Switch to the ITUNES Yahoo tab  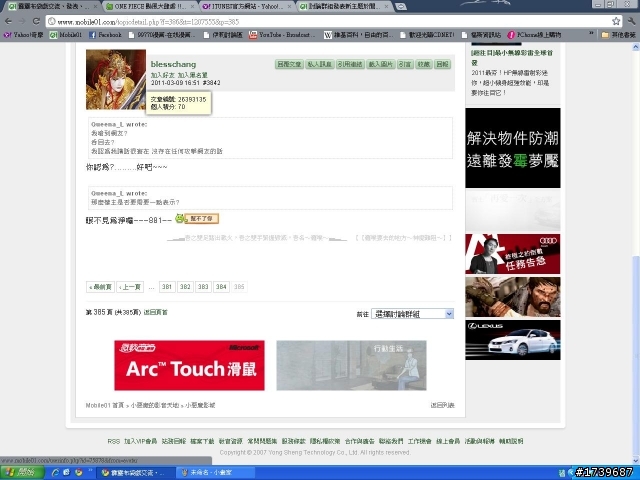(x=247, y=7)
